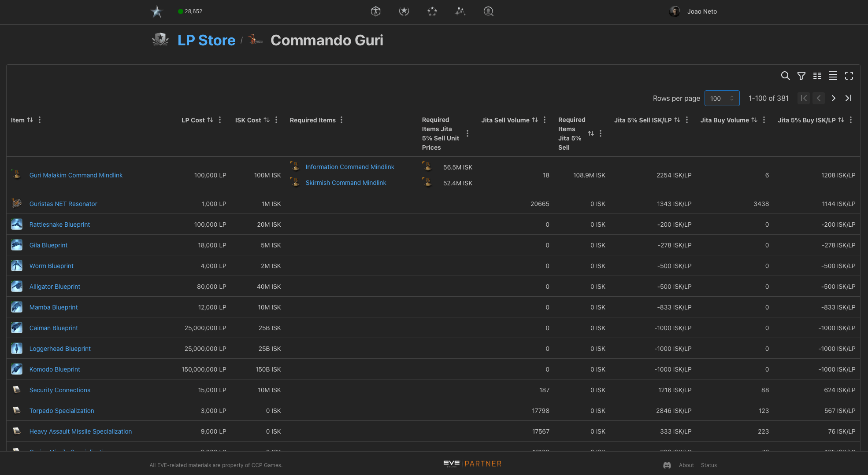Sort by Jita 5% Buy ISK/LP
The height and width of the screenshot is (475, 868).
(x=841, y=120)
